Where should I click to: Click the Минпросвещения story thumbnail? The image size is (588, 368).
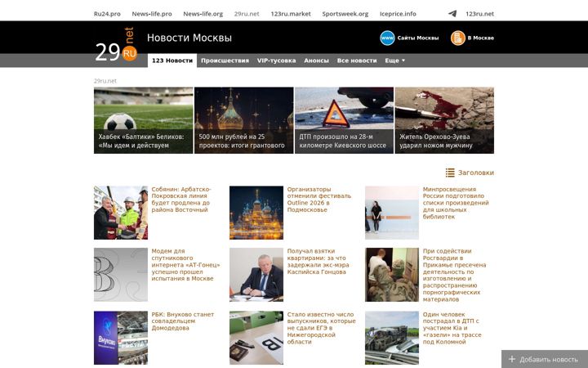(392, 213)
